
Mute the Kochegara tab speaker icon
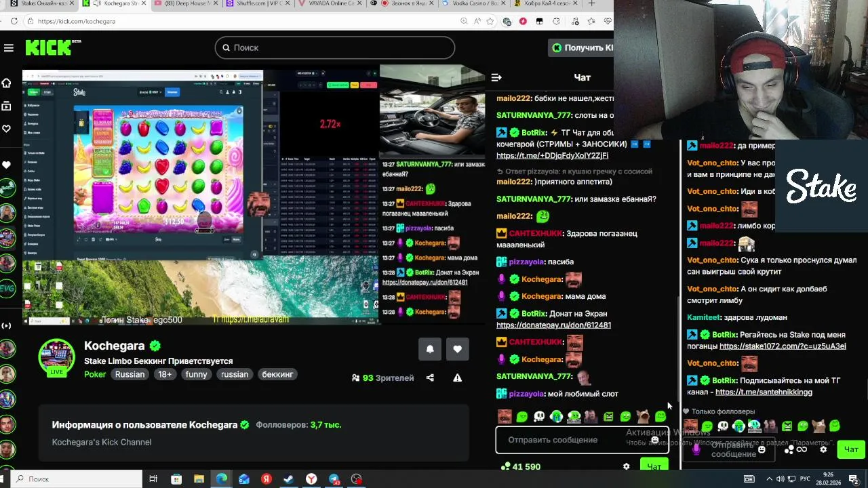98,3
